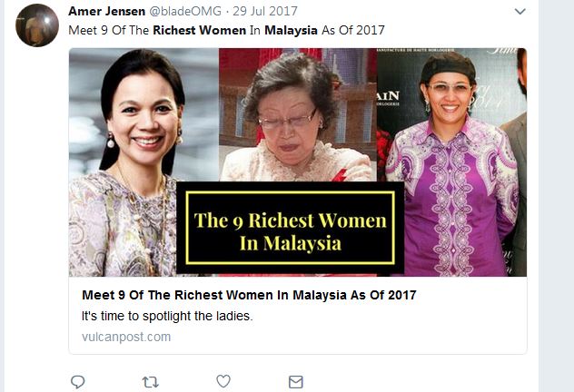
Task: Click bold 'Richest Women' in tweet text
Action: pyautogui.click(x=200, y=30)
